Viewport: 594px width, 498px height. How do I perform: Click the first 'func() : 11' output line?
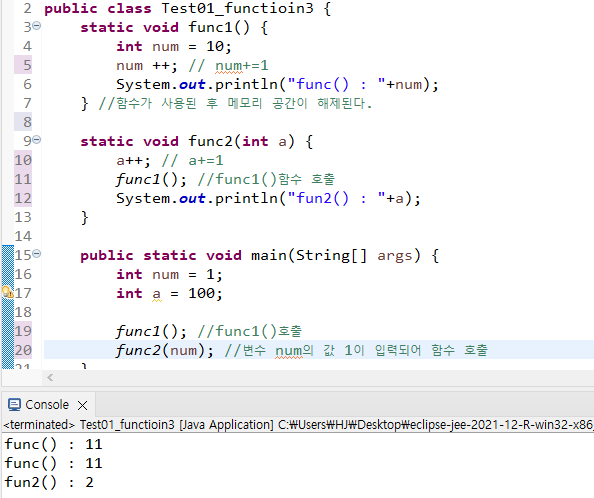tap(53, 444)
